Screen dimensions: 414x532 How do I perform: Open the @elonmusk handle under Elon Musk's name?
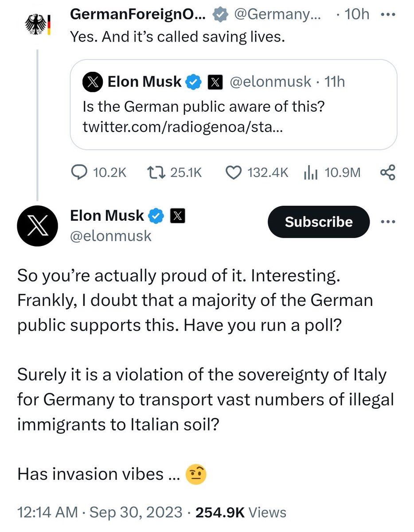tap(111, 236)
